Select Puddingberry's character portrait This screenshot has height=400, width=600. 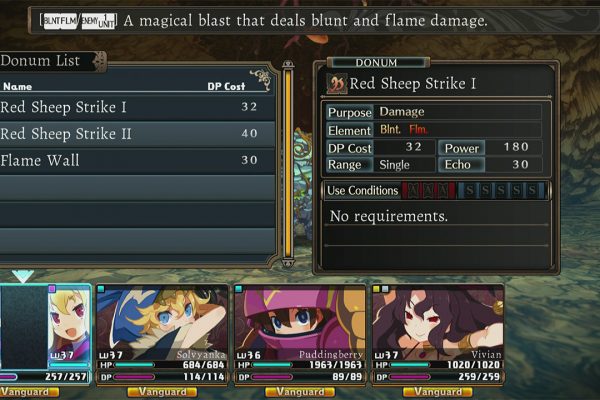pyautogui.click(x=300, y=322)
